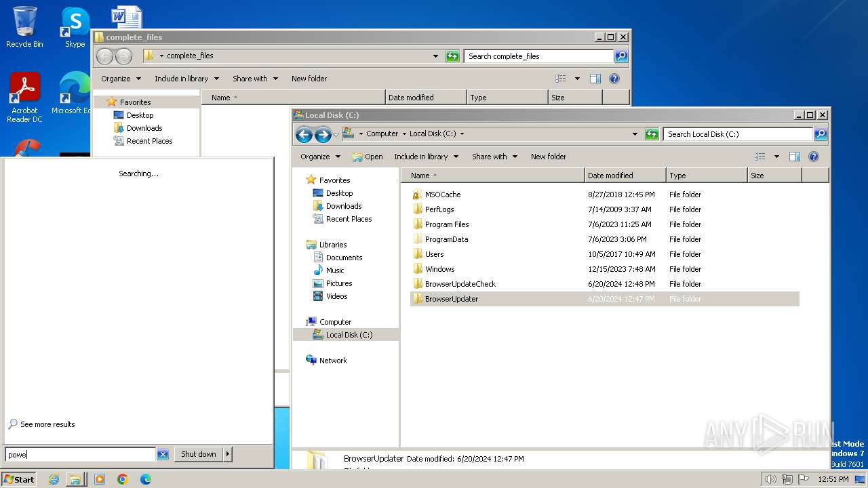Open Microsoft Edge from the taskbar
The width and height of the screenshot is (868, 488).
point(145,479)
